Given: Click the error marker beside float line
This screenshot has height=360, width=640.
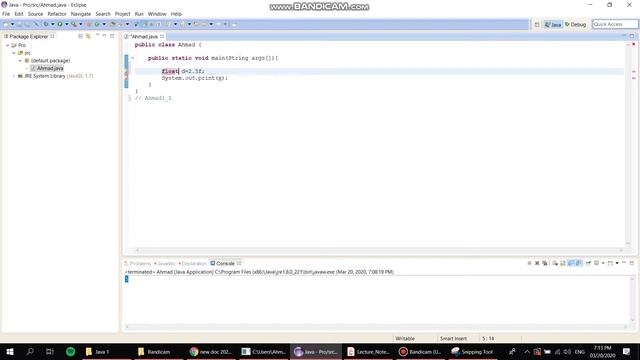Looking at the screenshot, I should (126, 73).
